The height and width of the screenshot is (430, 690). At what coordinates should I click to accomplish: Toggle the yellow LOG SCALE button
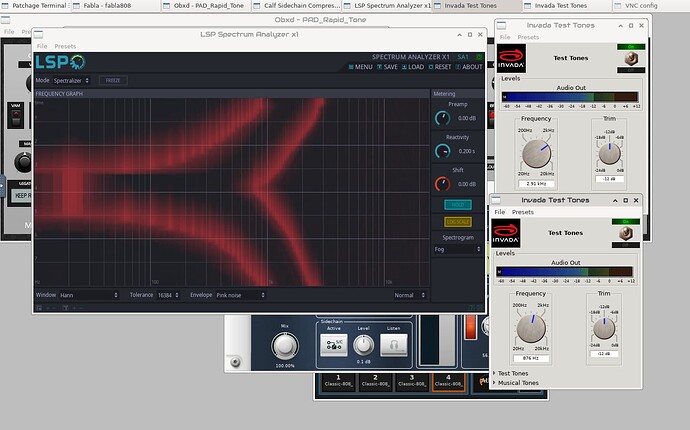point(458,222)
